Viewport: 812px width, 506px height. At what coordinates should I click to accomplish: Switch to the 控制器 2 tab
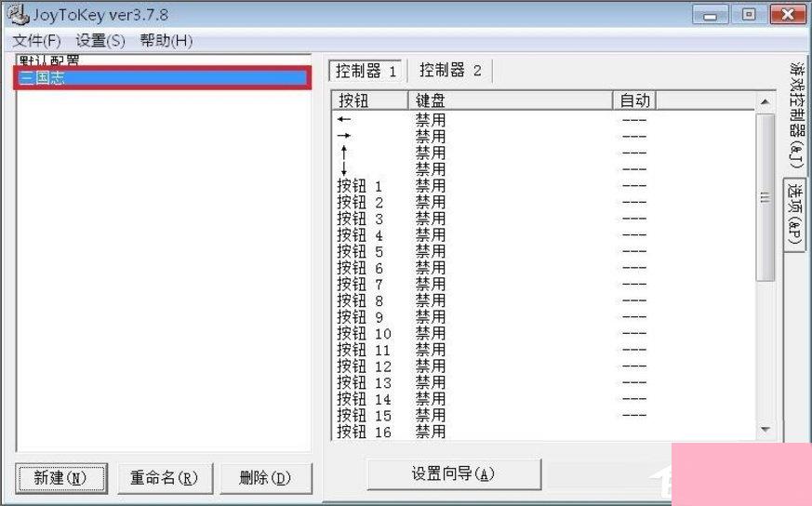point(450,70)
